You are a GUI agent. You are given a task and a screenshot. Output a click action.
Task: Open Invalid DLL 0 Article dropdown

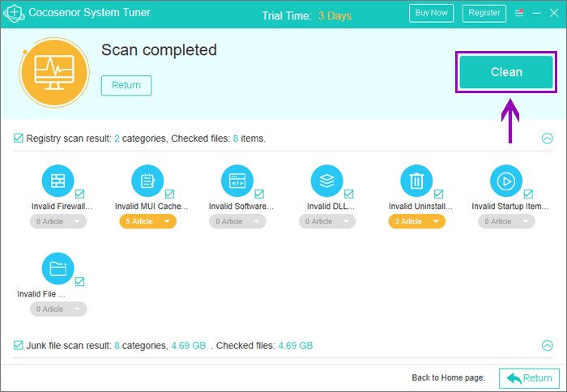click(327, 221)
